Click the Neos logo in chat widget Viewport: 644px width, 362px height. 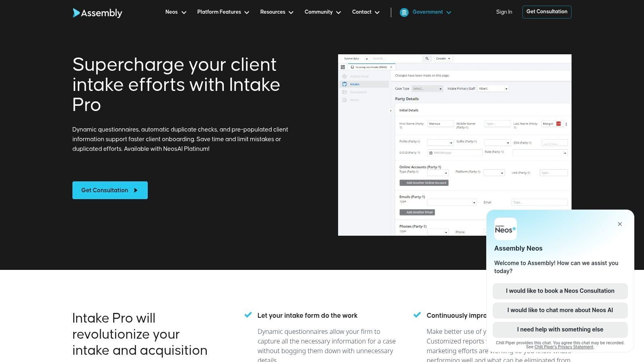click(x=505, y=229)
